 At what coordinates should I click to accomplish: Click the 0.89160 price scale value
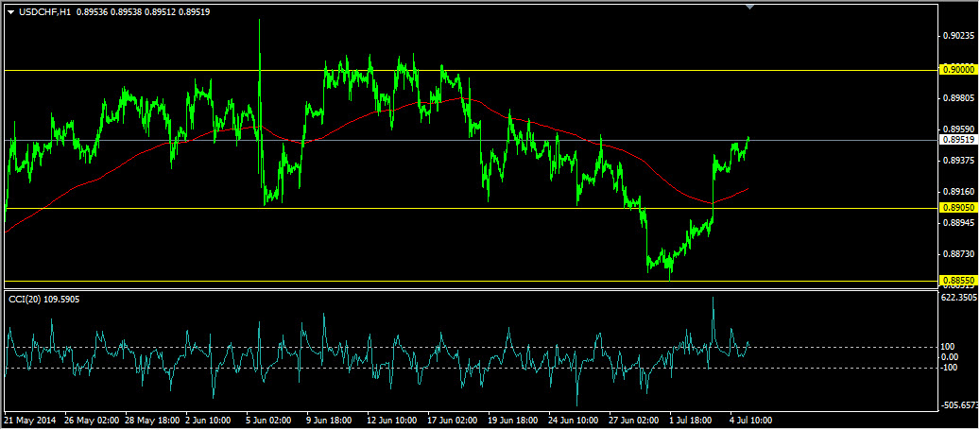pos(957,191)
